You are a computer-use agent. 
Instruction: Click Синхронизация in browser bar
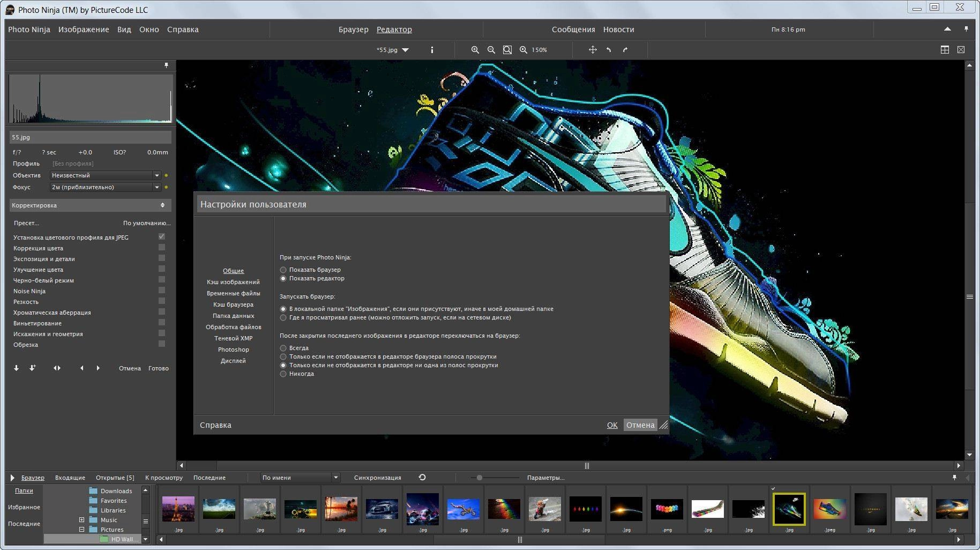coord(377,478)
